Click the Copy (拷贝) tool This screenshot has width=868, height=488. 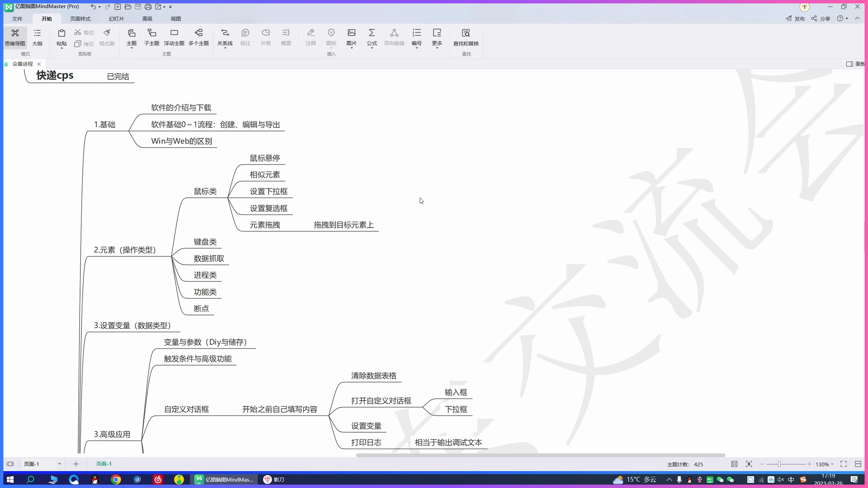pyautogui.click(x=84, y=44)
